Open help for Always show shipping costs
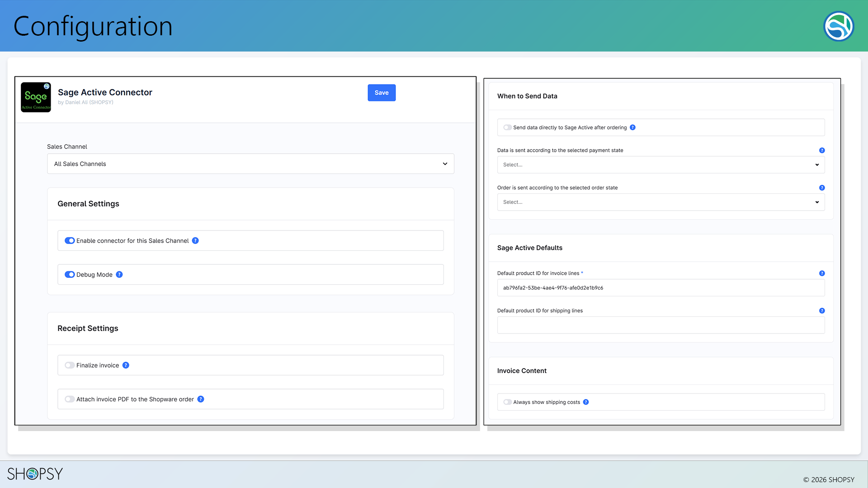Viewport: 868px width, 488px height. click(586, 402)
